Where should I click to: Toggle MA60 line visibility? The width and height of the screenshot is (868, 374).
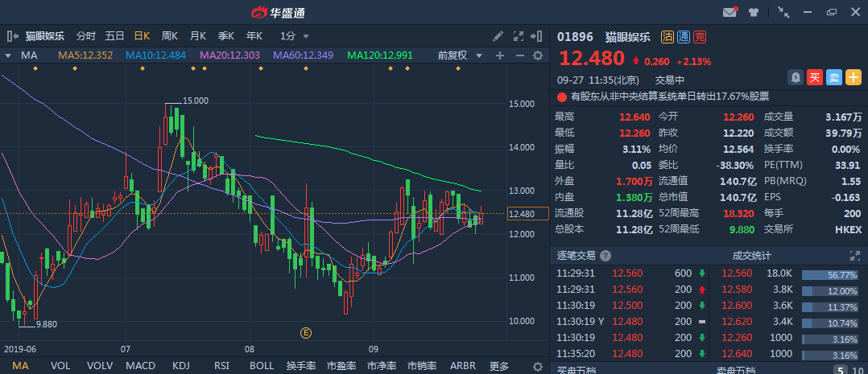point(304,55)
